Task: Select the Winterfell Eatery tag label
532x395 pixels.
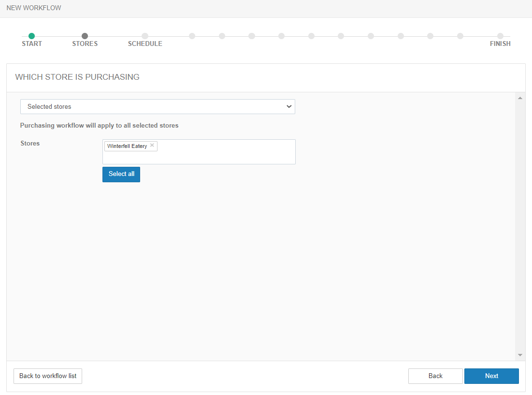Action: [127, 146]
